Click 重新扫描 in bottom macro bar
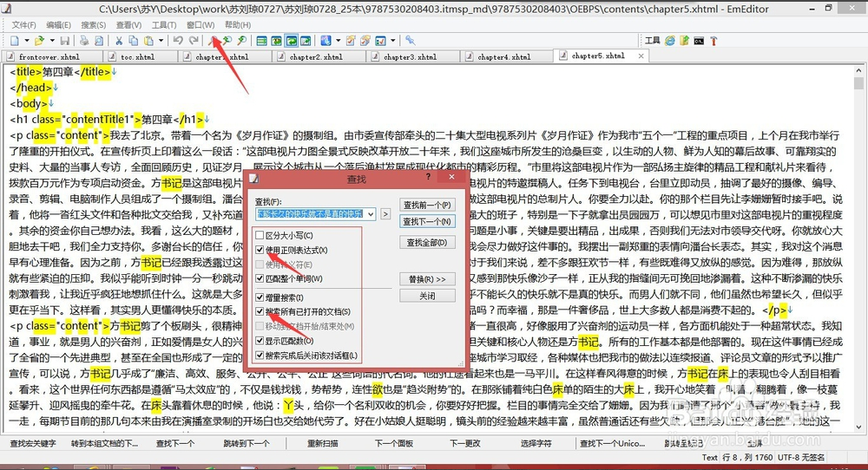 pyautogui.click(x=323, y=443)
